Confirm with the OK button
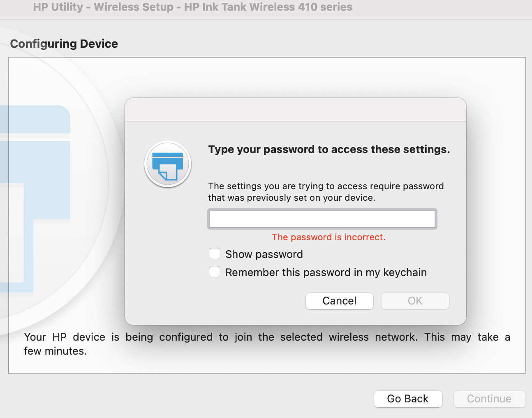Screen dimensions: 532x418 click(x=415, y=301)
